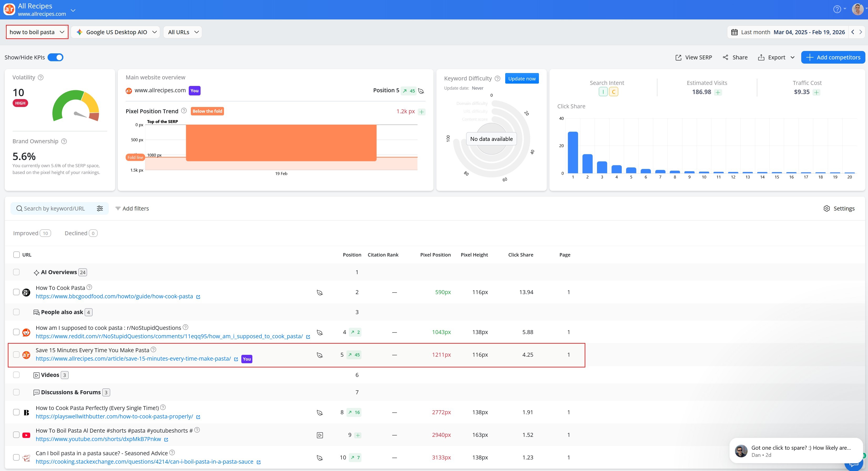
Task: Expand the All Recipes project switcher
Action: 73,10
